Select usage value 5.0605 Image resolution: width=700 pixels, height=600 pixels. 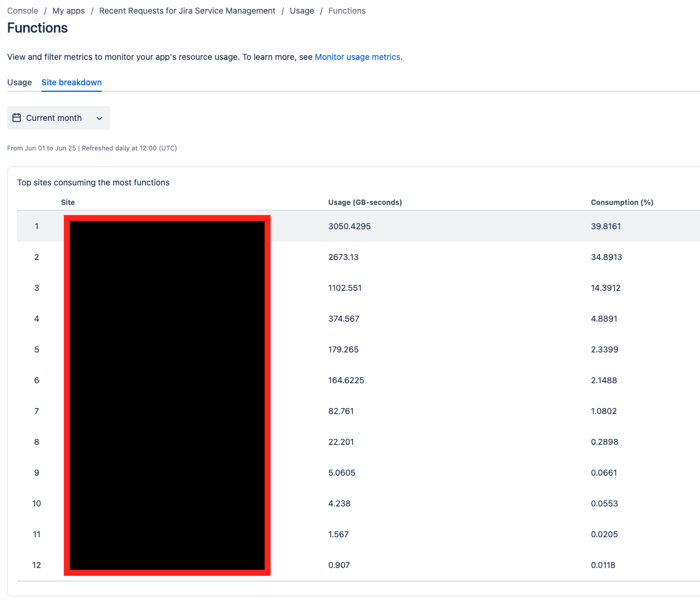(x=342, y=473)
